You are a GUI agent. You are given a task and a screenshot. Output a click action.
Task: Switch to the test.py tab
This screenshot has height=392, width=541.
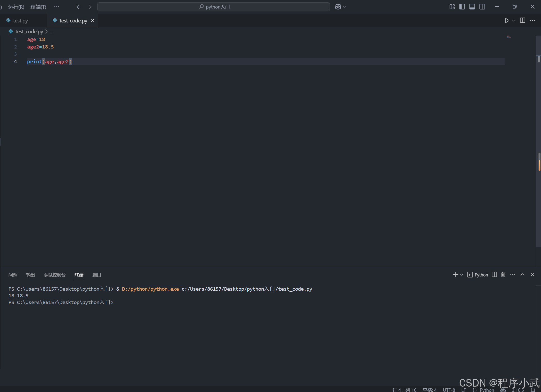tap(20, 21)
